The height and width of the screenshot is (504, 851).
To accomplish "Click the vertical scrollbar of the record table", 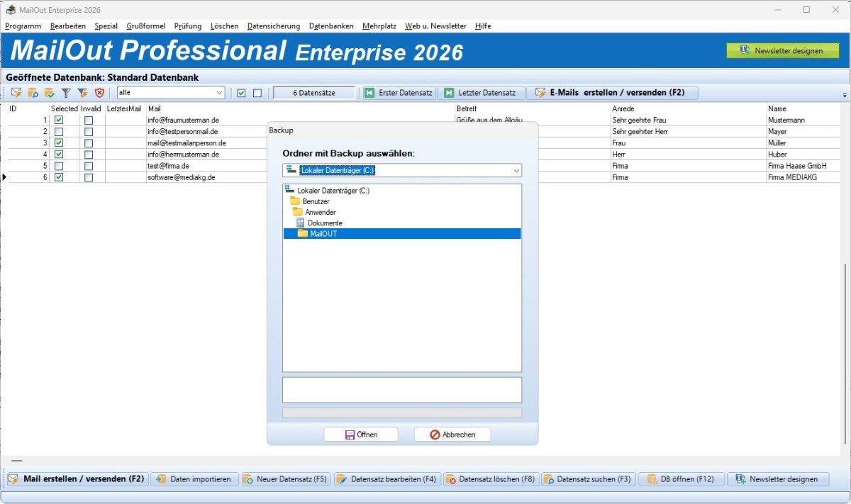I will pos(845,354).
